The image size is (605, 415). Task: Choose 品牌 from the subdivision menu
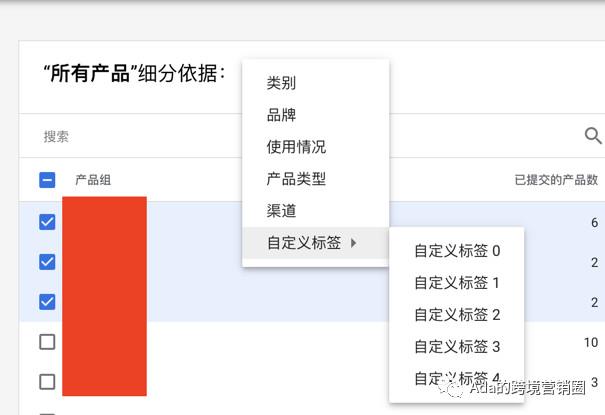click(x=315, y=115)
